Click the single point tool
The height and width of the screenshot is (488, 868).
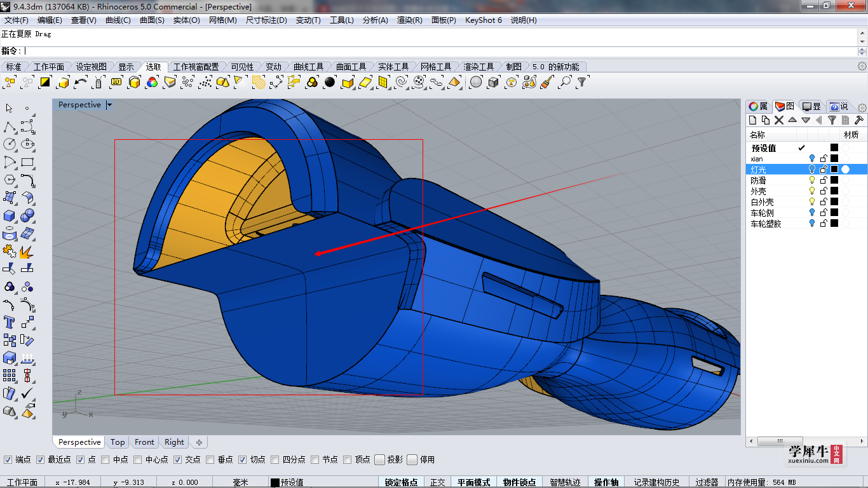[27, 108]
